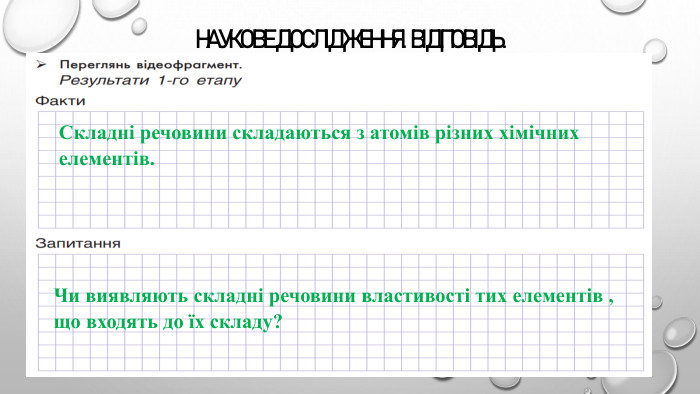700x394 pixels.
Task: Click the small water droplet near title left
Action: click(x=138, y=25)
